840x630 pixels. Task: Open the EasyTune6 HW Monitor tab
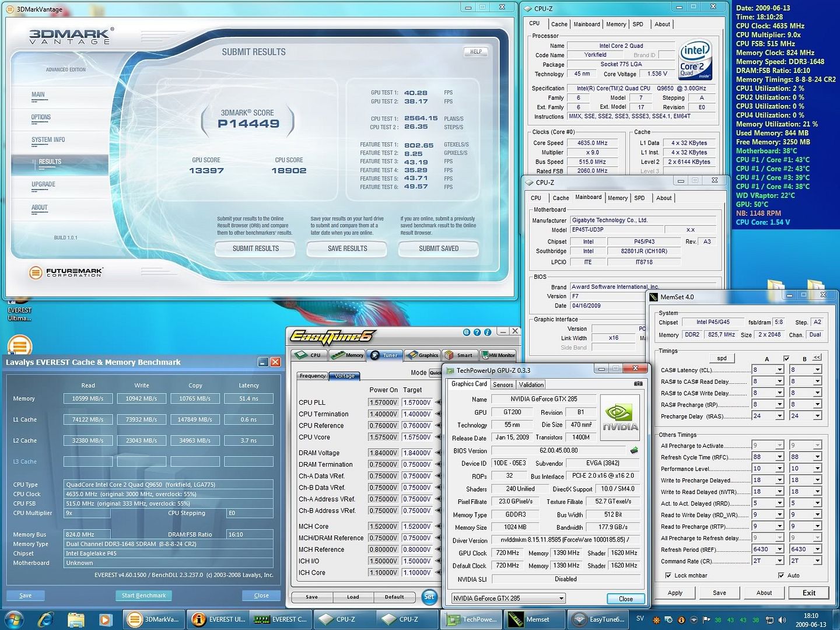[498, 355]
